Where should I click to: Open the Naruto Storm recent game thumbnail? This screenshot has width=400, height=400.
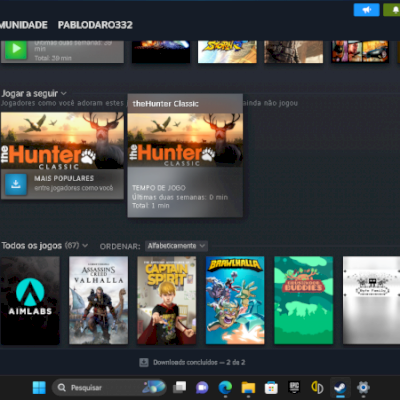[x=227, y=52]
